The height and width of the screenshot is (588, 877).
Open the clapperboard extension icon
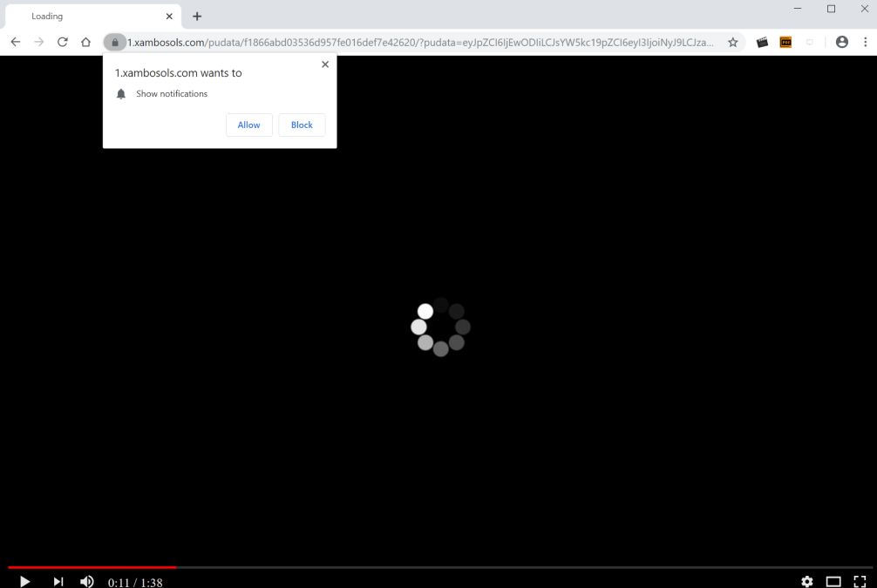point(762,42)
